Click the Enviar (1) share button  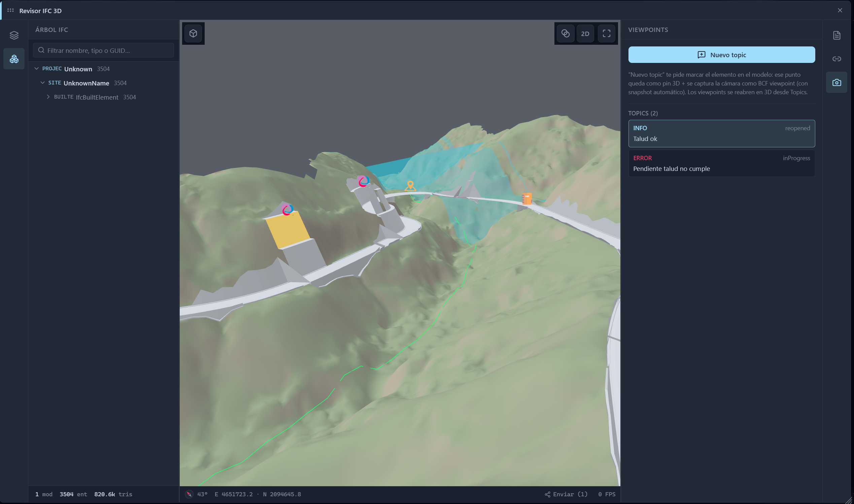point(566,494)
